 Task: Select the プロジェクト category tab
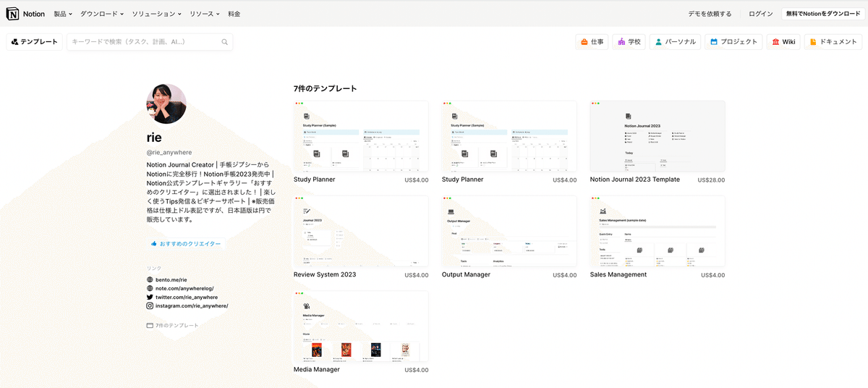734,42
